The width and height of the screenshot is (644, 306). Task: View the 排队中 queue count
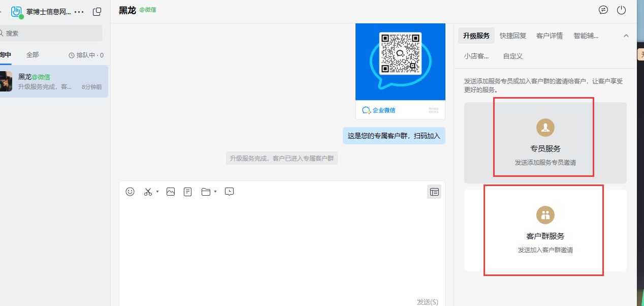point(86,55)
